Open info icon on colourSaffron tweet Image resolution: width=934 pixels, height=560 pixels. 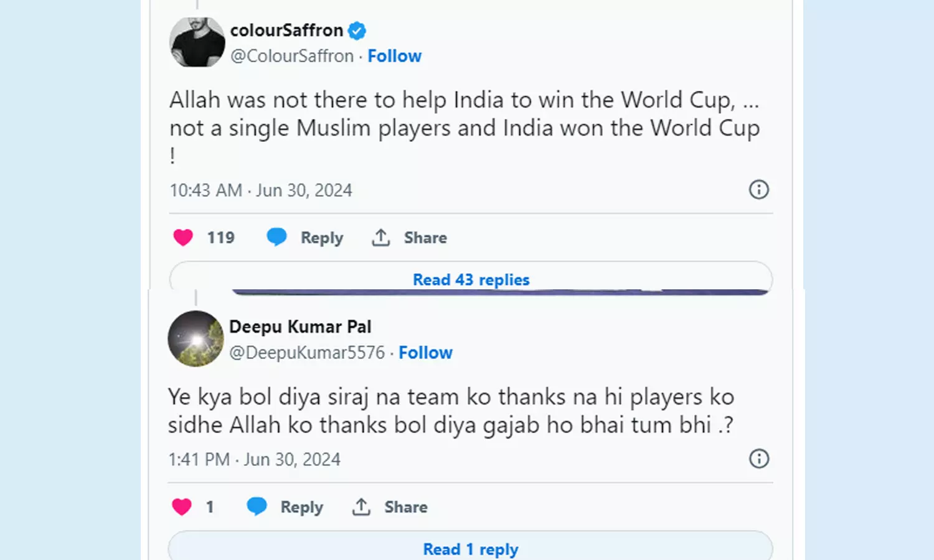point(758,190)
